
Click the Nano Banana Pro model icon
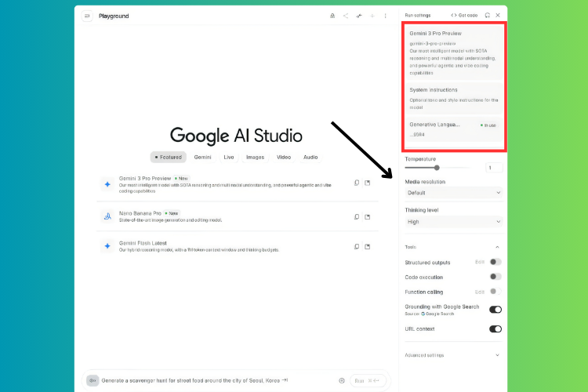pos(107,216)
